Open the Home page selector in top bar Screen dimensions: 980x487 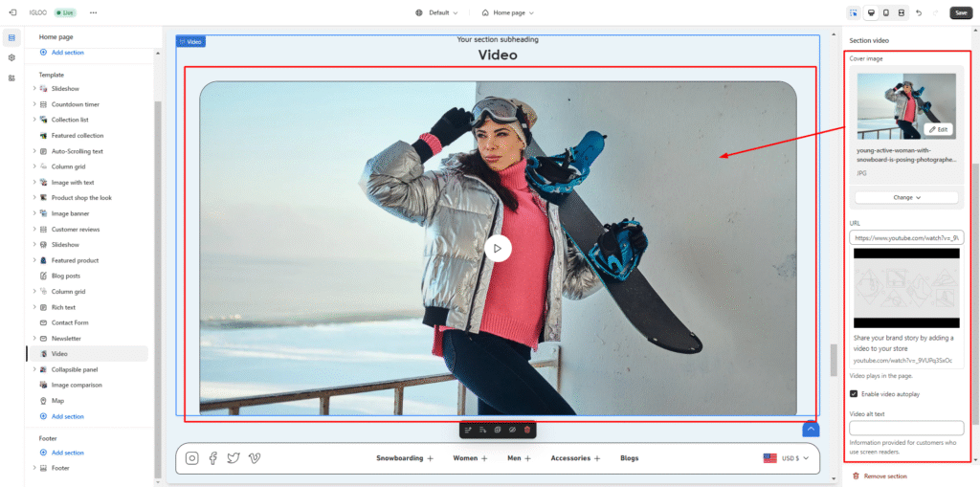point(507,12)
